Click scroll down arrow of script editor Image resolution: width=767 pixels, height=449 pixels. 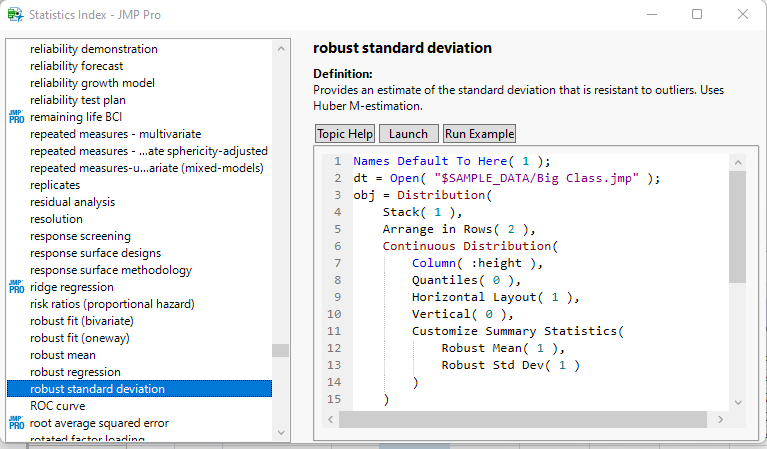pos(738,403)
